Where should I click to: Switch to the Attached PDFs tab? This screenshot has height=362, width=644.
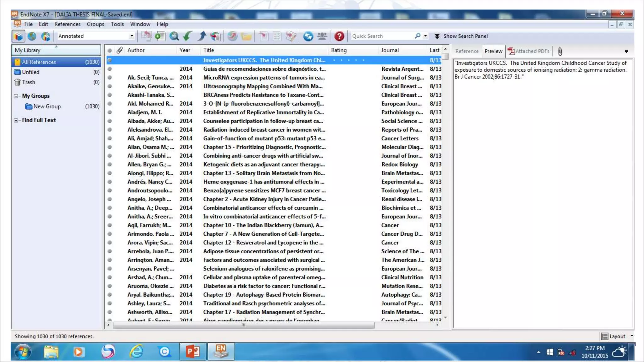[x=529, y=51]
